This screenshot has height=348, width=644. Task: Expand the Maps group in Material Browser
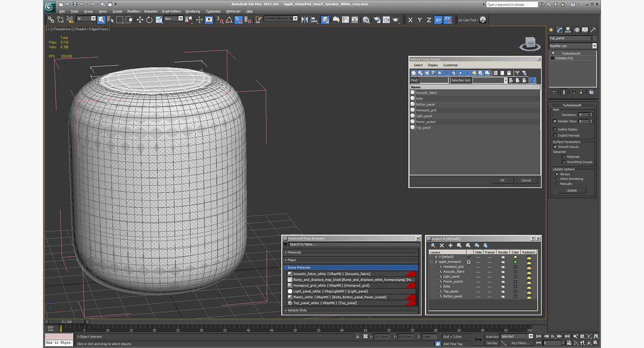pos(351,260)
